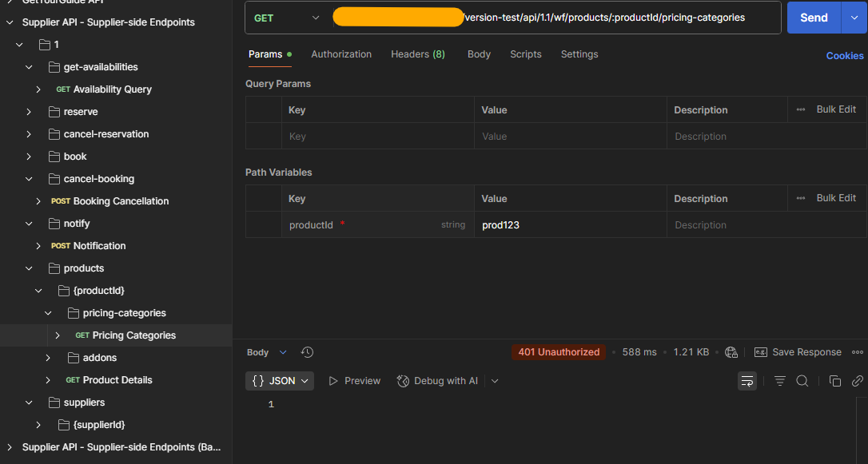The image size is (868, 464).
Task: Click the 1.21 KB response size
Action: tap(691, 352)
